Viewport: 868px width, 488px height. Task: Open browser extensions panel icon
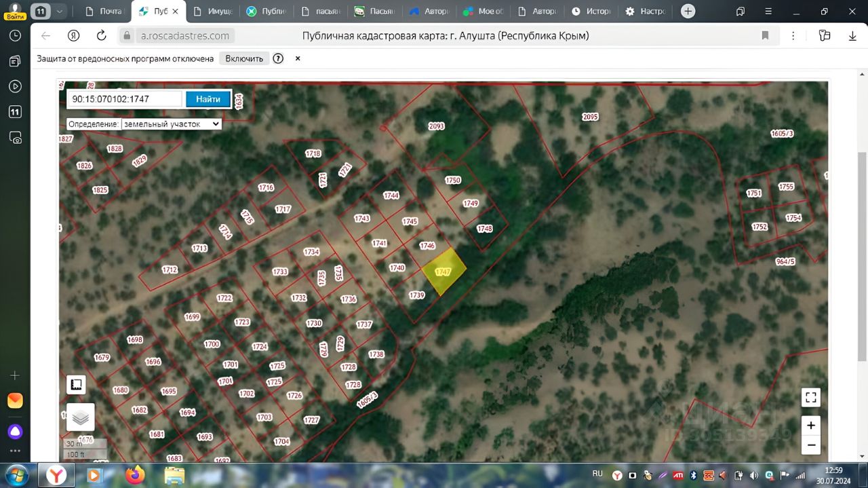[x=825, y=36]
